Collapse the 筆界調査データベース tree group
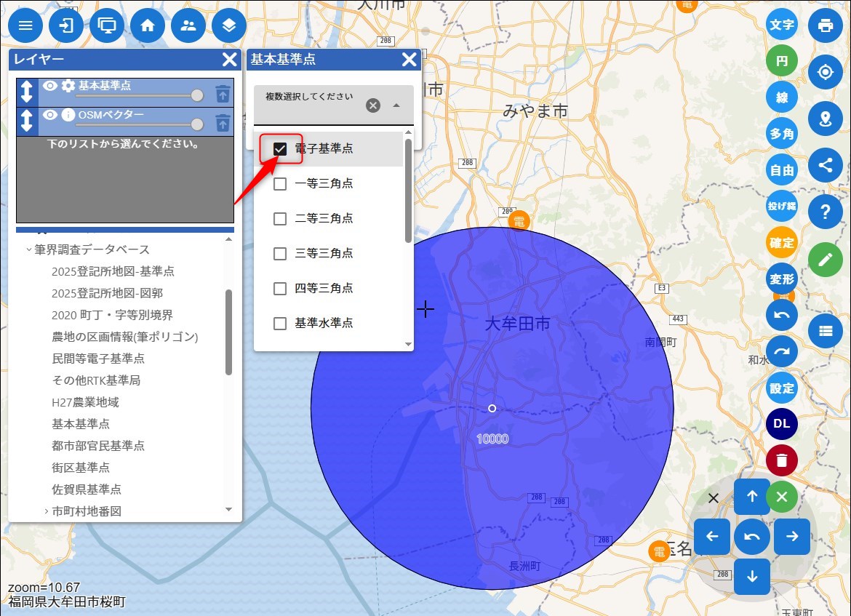851x616 pixels. point(29,249)
